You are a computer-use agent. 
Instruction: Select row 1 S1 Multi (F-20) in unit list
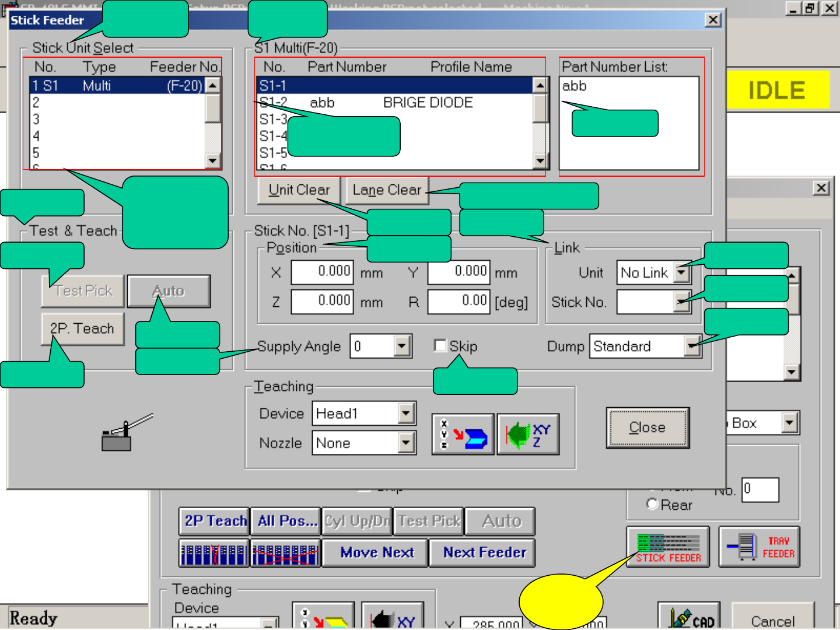click(117, 86)
